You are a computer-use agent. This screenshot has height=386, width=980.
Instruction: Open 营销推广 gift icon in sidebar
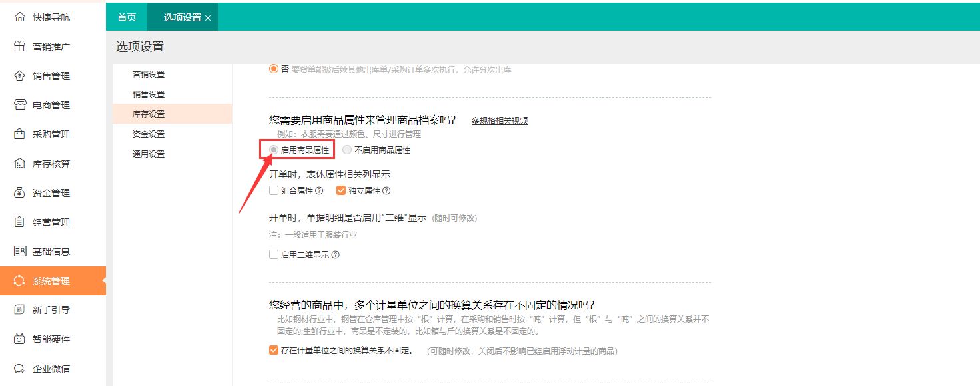pyautogui.click(x=19, y=47)
